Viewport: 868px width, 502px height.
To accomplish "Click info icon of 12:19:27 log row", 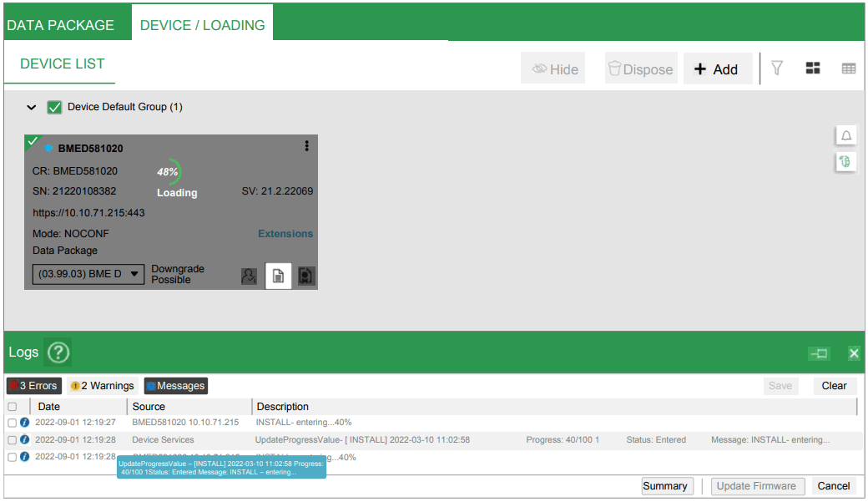I will pos(24,422).
